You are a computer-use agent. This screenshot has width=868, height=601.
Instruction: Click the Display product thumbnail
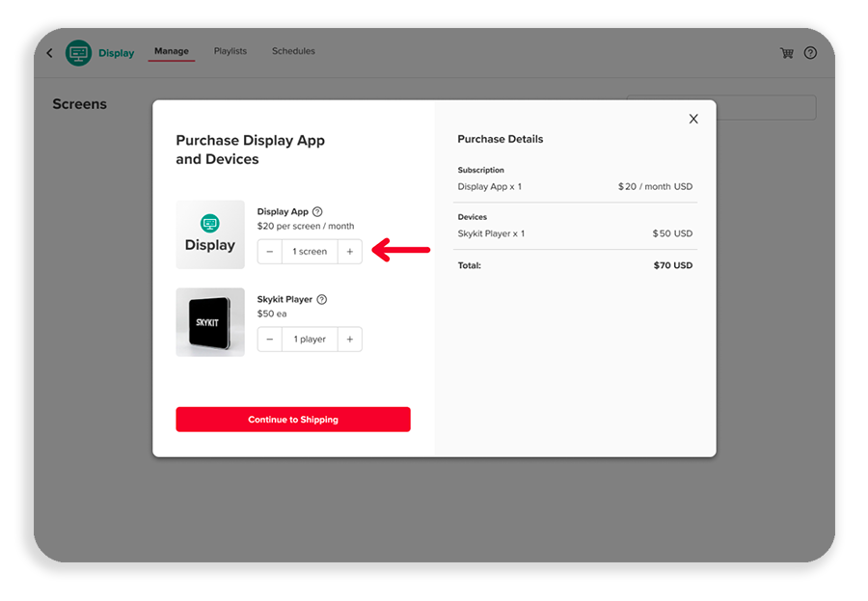click(210, 234)
